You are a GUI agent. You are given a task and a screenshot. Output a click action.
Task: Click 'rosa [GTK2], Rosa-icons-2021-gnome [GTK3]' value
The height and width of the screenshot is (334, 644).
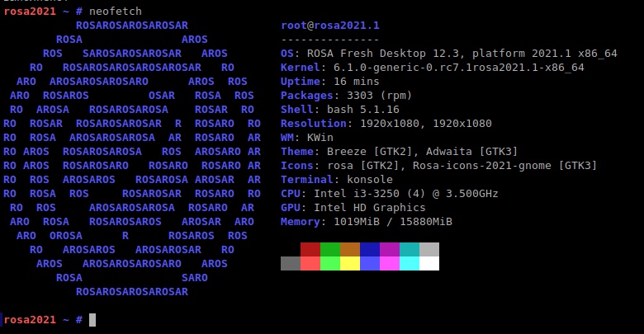[462, 166]
